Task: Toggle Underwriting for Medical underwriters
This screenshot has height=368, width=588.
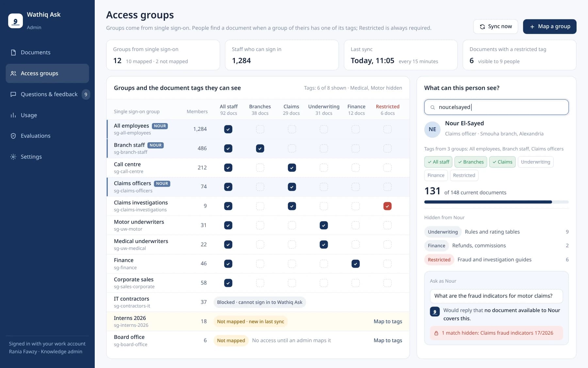Action: pyautogui.click(x=324, y=244)
